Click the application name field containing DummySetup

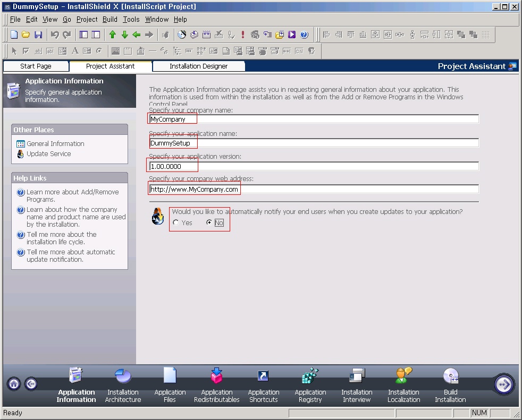[x=314, y=143]
